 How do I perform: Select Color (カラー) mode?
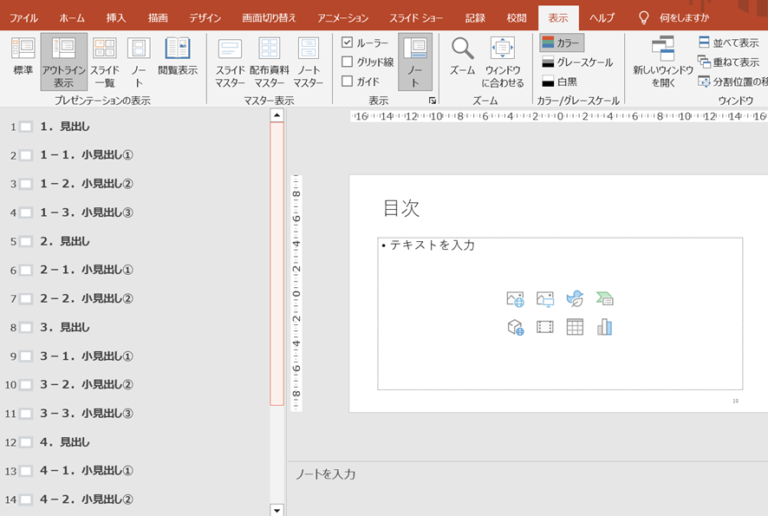(x=561, y=43)
